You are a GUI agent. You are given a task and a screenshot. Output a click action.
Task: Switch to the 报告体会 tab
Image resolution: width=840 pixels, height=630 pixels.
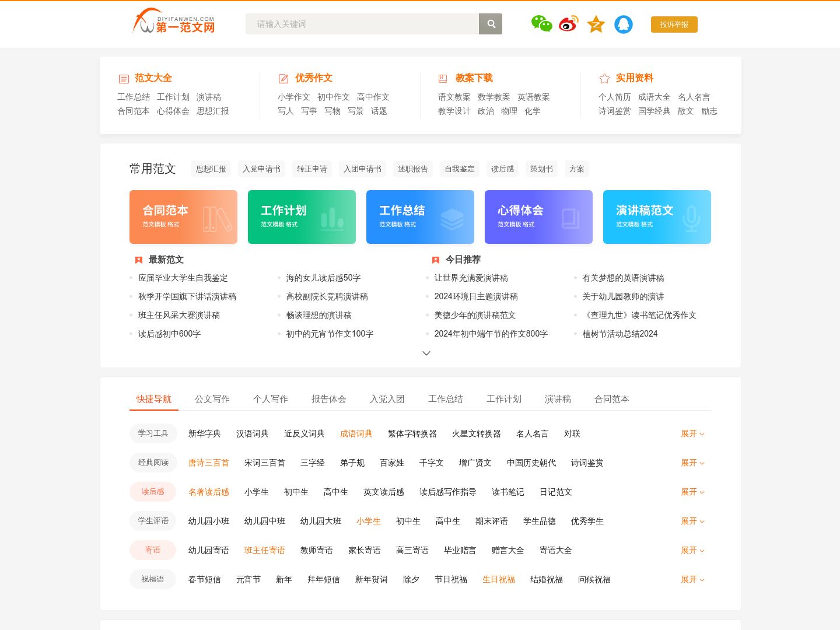(329, 399)
